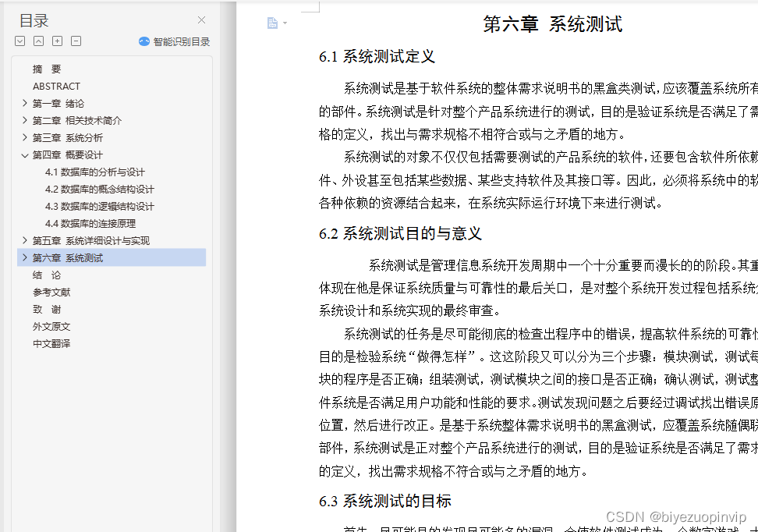Click the expand-all down arrow icon
The height and width of the screenshot is (532, 758).
(19, 41)
